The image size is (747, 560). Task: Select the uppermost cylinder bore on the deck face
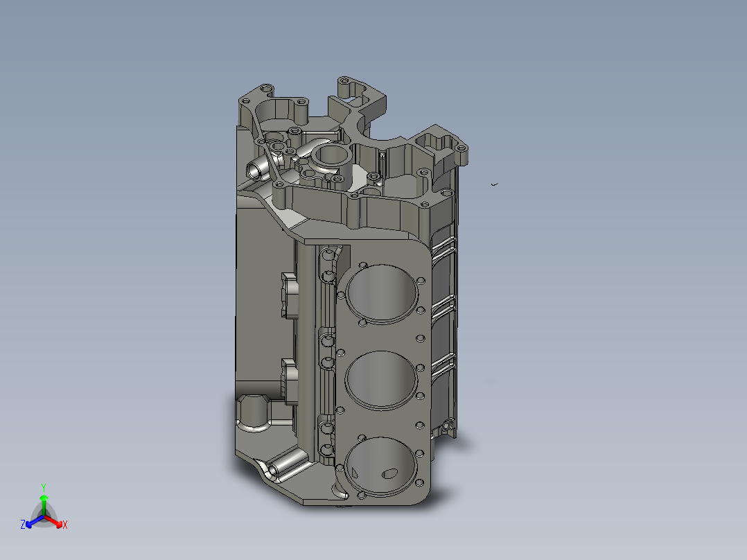[x=382, y=294]
